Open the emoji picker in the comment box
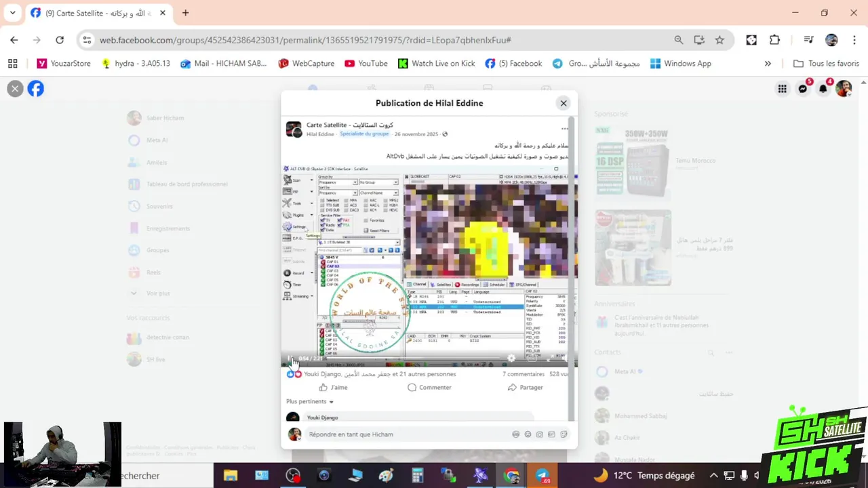Viewport: 868px width, 488px height. coord(528,434)
